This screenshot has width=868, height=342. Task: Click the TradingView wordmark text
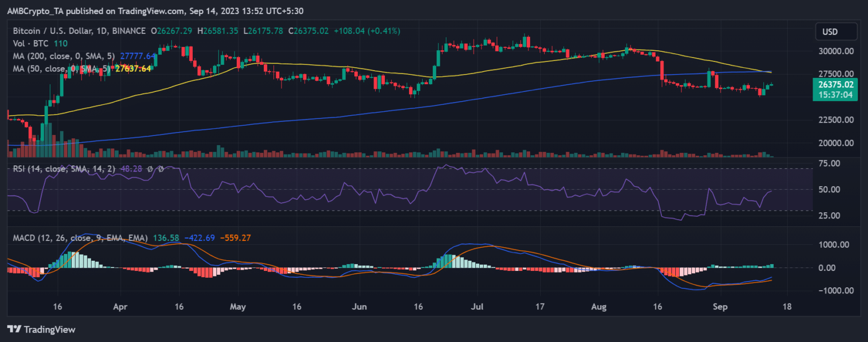tap(49, 329)
